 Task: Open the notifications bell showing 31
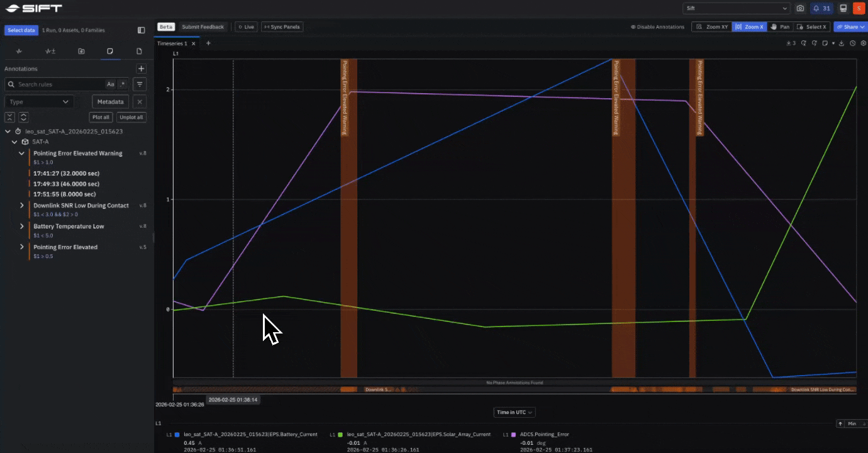(x=821, y=8)
